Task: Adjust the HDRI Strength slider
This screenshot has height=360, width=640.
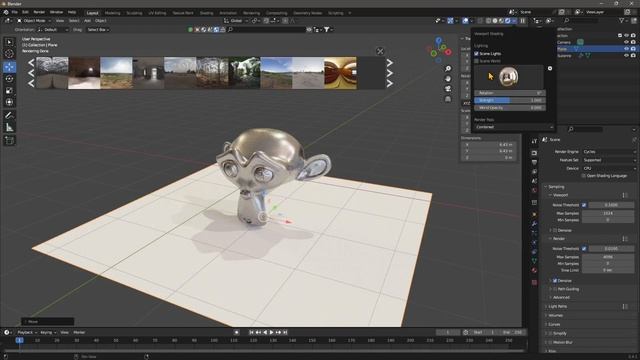Action: pyautogui.click(x=509, y=100)
